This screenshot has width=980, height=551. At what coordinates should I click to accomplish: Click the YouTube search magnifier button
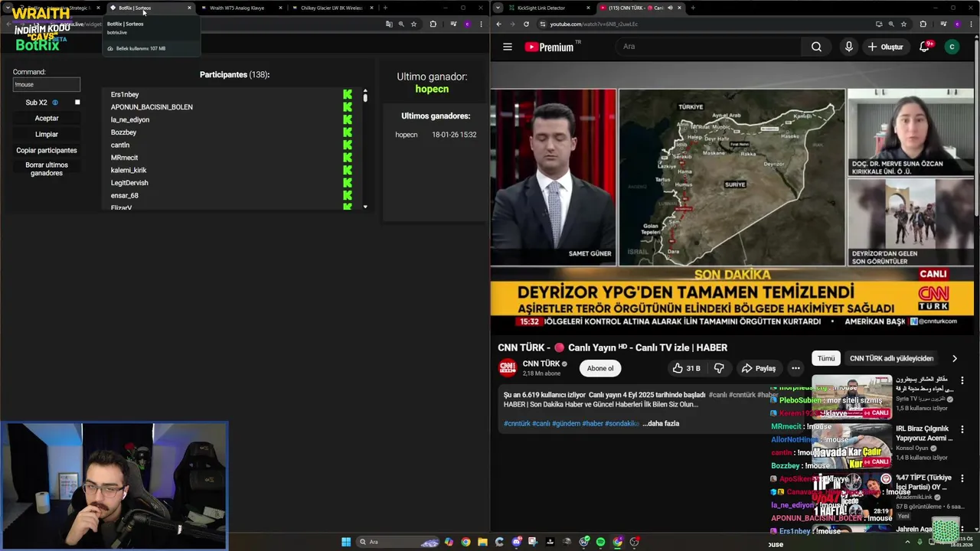pos(816,47)
